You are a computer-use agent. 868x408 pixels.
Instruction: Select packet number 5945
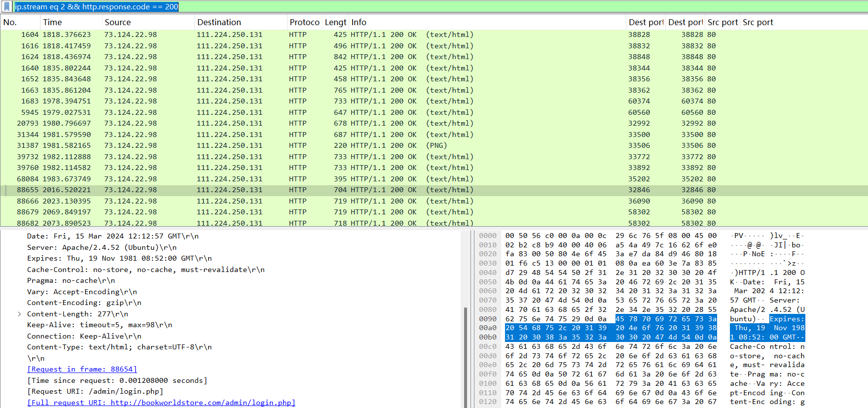(x=434, y=112)
